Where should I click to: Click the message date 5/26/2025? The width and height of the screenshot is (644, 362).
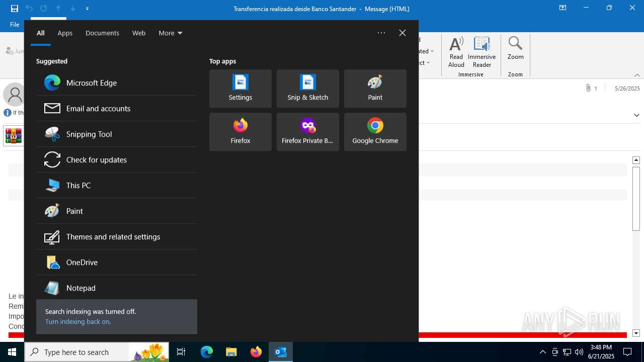tap(627, 88)
